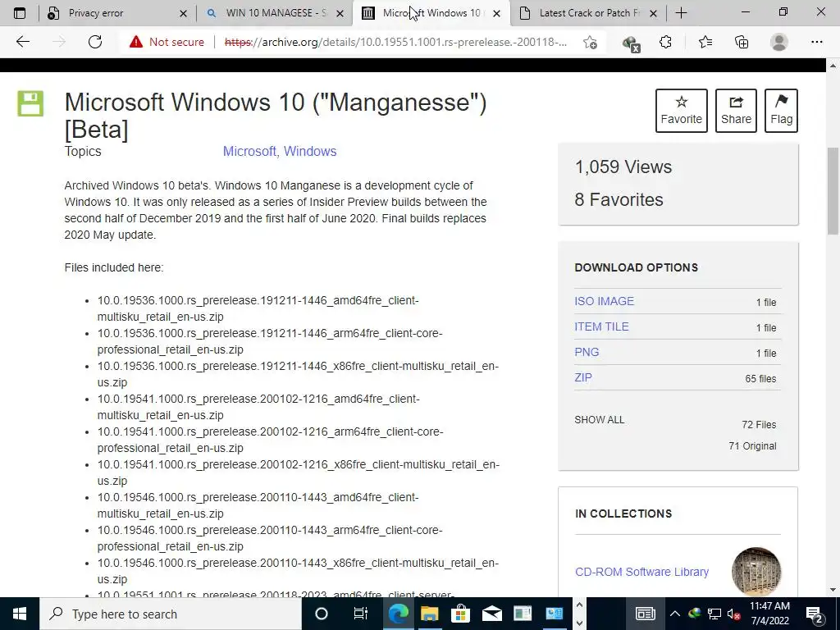Click the 72 Files count
This screenshot has width=840, height=630.
coord(759,424)
